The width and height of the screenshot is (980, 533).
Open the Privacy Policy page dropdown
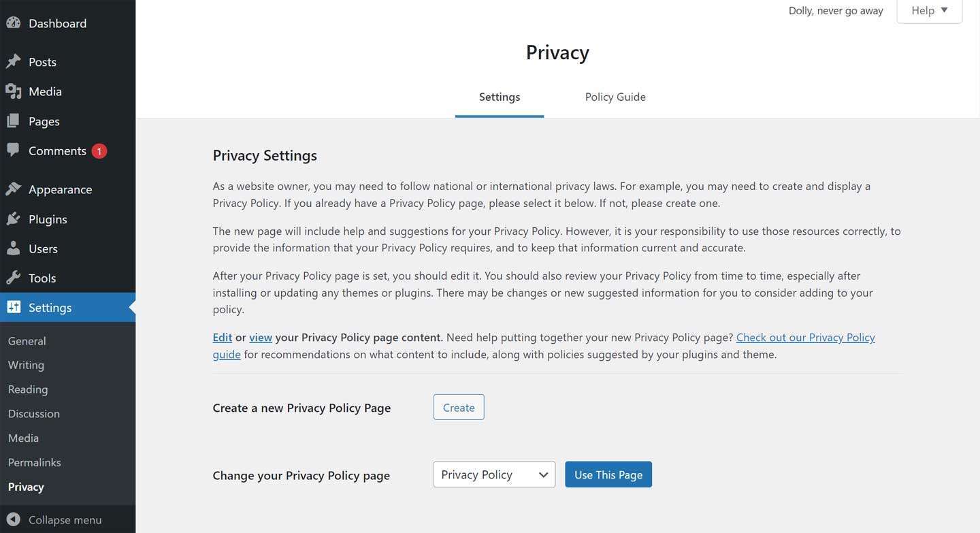494,474
